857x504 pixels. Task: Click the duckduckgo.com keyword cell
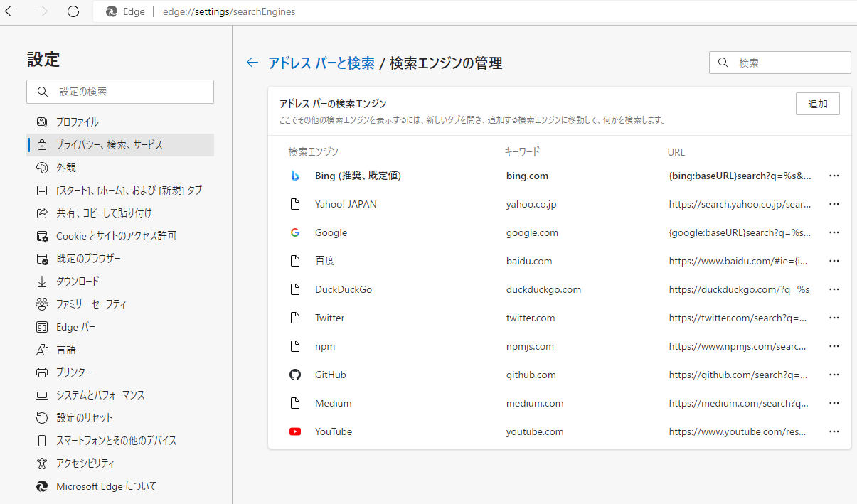tap(543, 289)
